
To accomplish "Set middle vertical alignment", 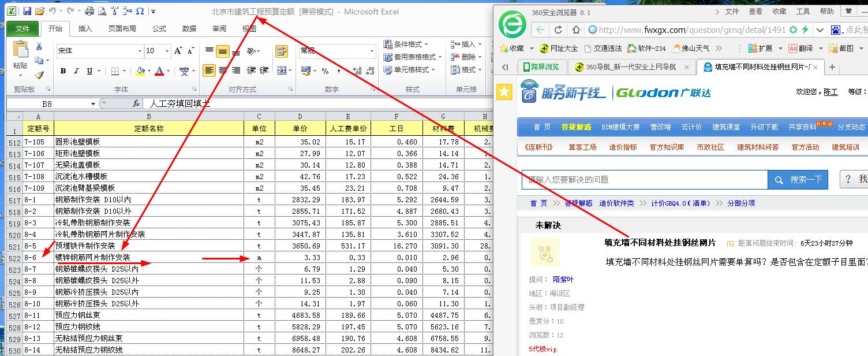I will (223, 51).
